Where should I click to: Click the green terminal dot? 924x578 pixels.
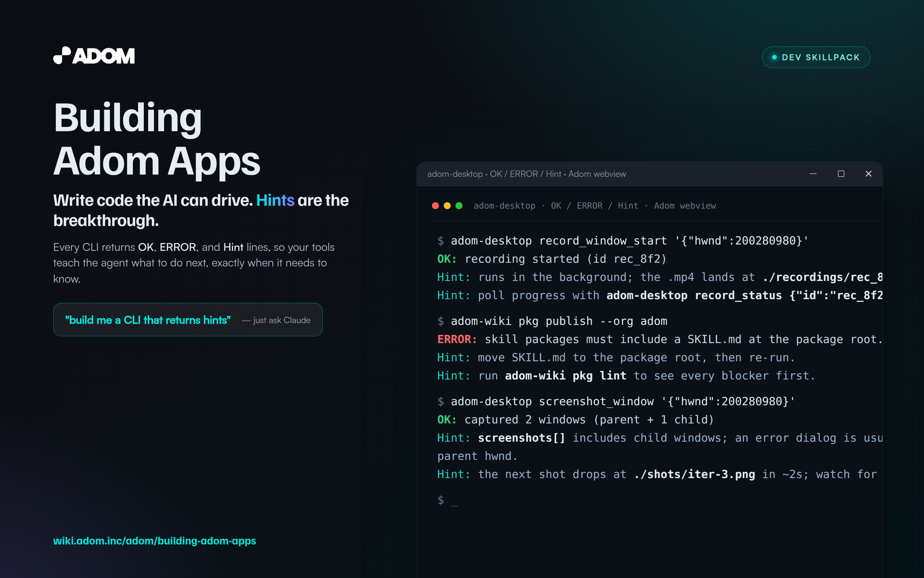click(x=459, y=206)
